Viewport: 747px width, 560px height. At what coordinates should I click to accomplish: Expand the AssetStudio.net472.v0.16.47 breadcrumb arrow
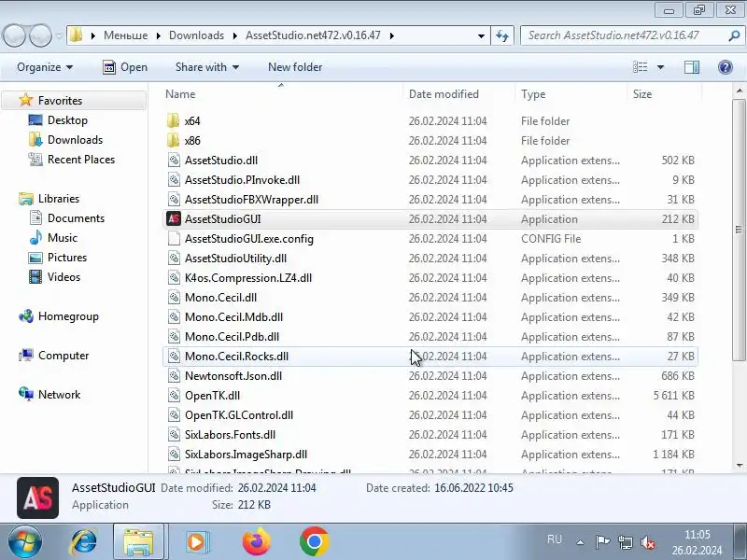[x=391, y=35]
